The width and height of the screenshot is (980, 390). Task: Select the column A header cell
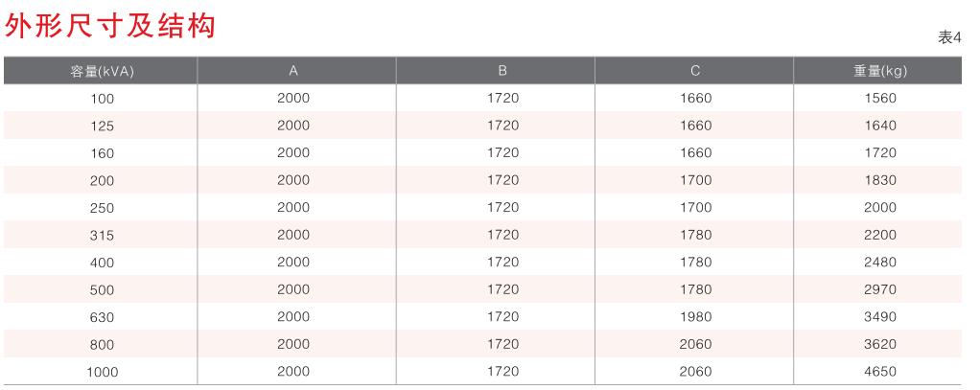tap(293, 71)
